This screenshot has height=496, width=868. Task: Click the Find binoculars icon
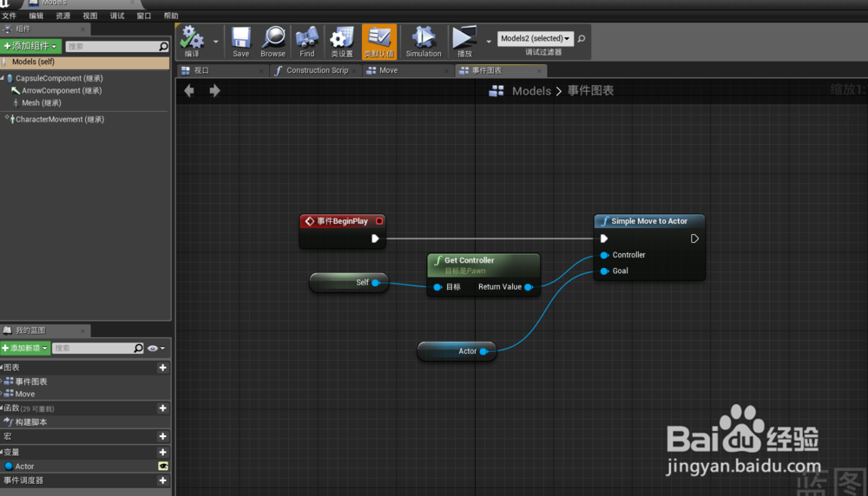click(306, 42)
